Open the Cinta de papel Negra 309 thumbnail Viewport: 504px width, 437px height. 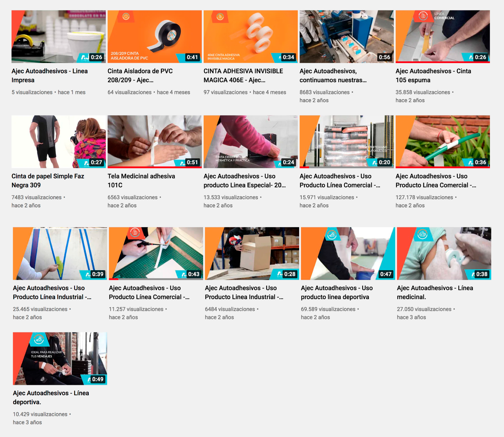pos(59,142)
